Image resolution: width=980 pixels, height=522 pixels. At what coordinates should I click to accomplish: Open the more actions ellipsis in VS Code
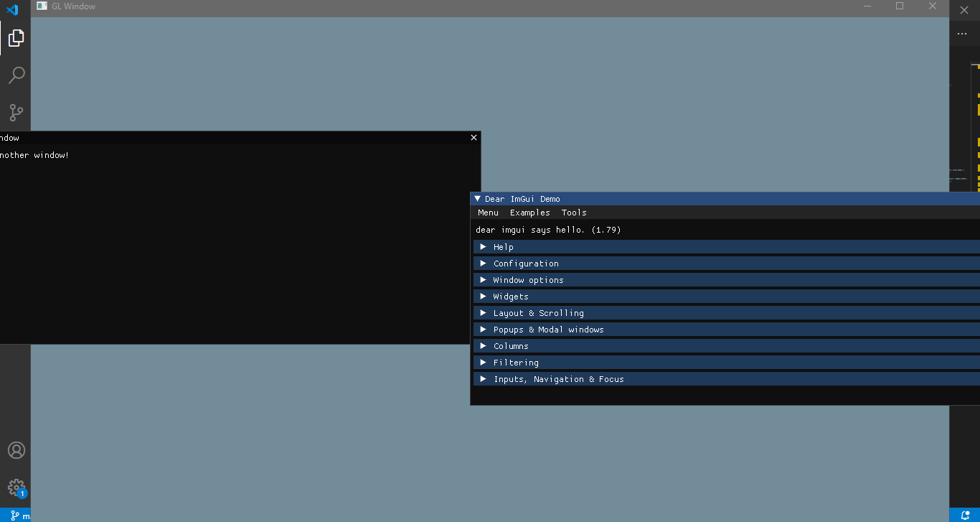coord(962,34)
